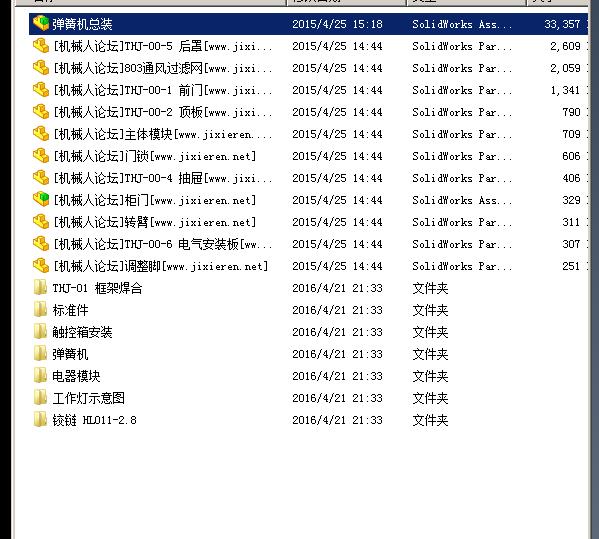The height and width of the screenshot is (539, 599).
Task: Click the size value 1,341
Action: point(565,90)
